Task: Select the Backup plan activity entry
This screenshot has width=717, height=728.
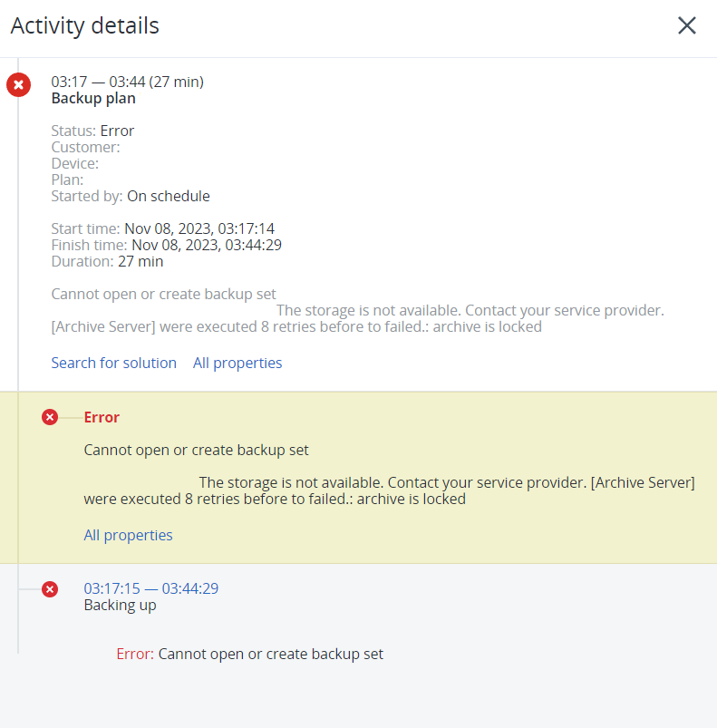Action: tap(92, 98)
